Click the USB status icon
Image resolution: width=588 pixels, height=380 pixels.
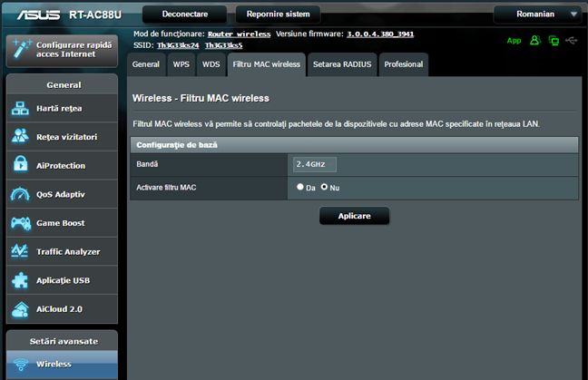572,40
